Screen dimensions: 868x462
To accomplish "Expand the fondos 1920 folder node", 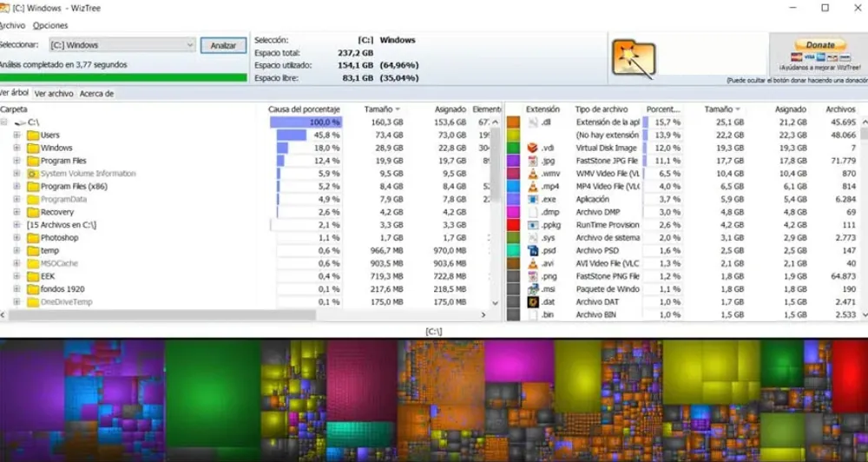I will [16, 288].
